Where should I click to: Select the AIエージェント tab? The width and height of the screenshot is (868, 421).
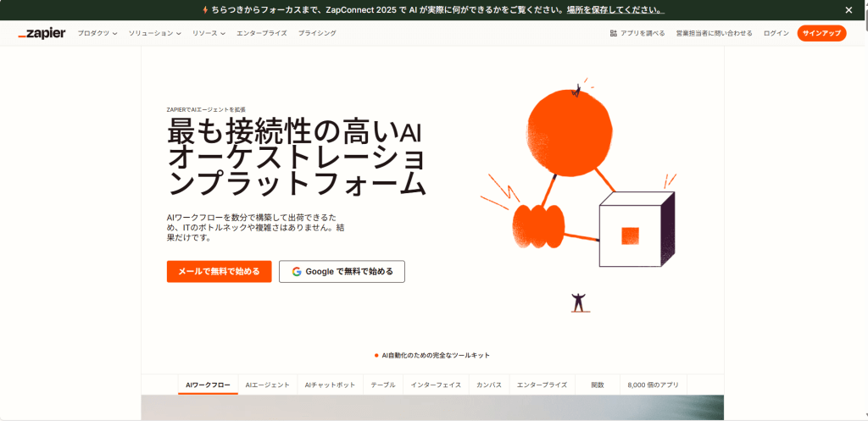[267, 385]
